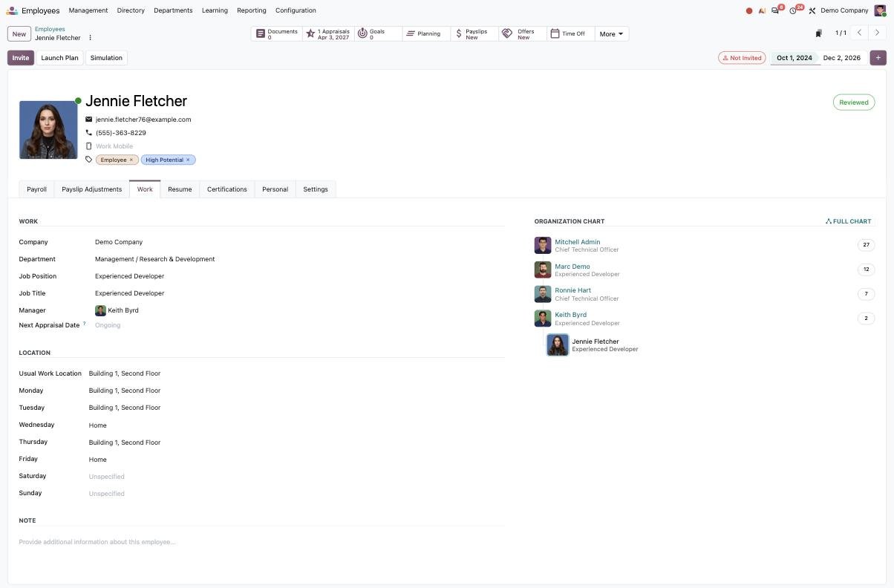Image resolution: width=894 pixels, height=588 pixels.
Task: Open the Configuration menu
Action: pyautogui.click(x=296, y=10)
